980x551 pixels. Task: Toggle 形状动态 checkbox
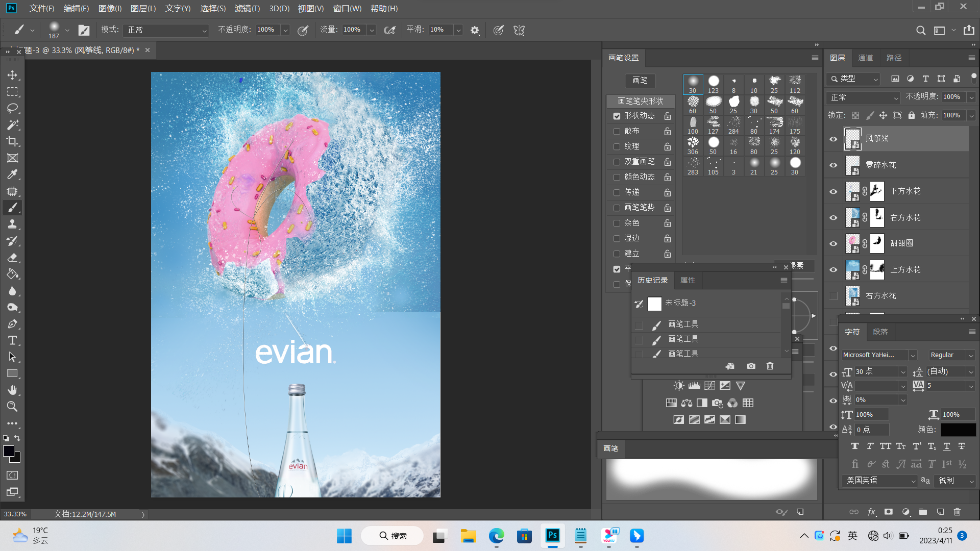coord(617,116)
